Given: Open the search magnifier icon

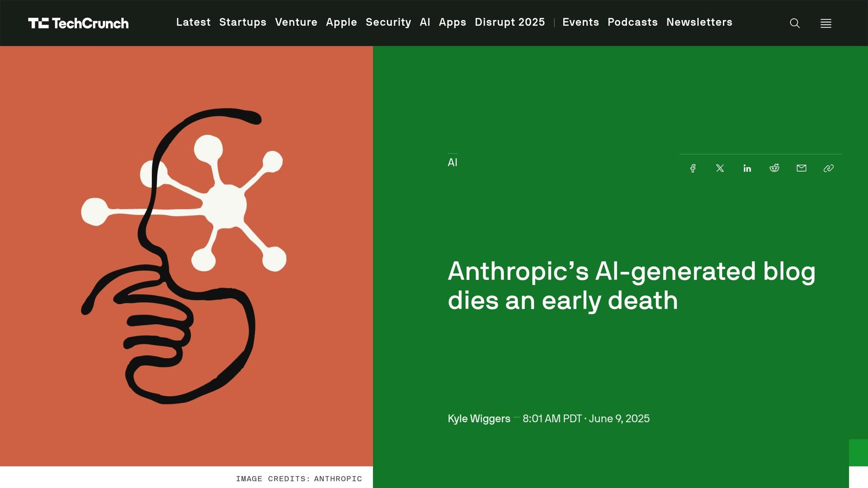Looking at the screenshot, I should pos(795,23).
